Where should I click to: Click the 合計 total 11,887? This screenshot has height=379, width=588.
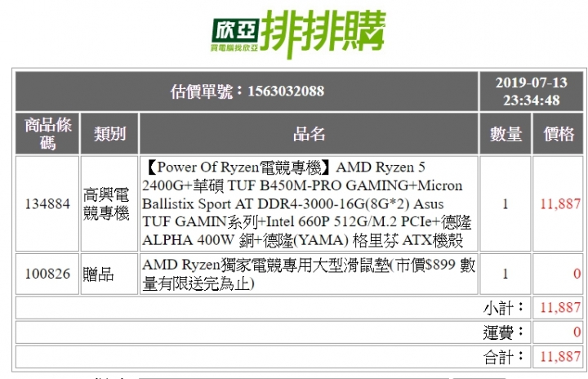tap(560, 356)
